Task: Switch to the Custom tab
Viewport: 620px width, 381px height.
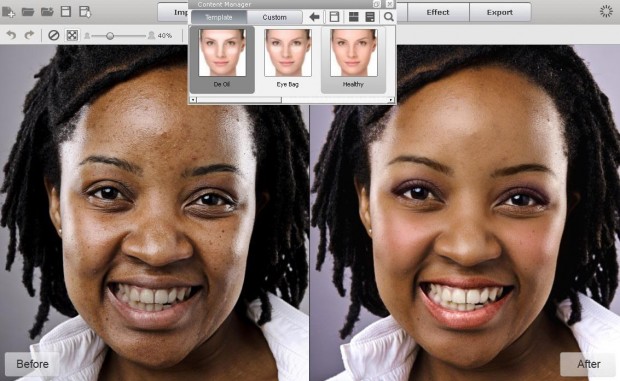Action: (274, 17)
